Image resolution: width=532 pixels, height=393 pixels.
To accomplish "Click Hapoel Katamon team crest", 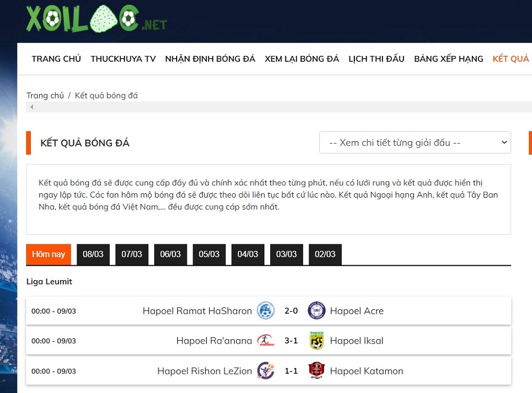I will 317,371.
